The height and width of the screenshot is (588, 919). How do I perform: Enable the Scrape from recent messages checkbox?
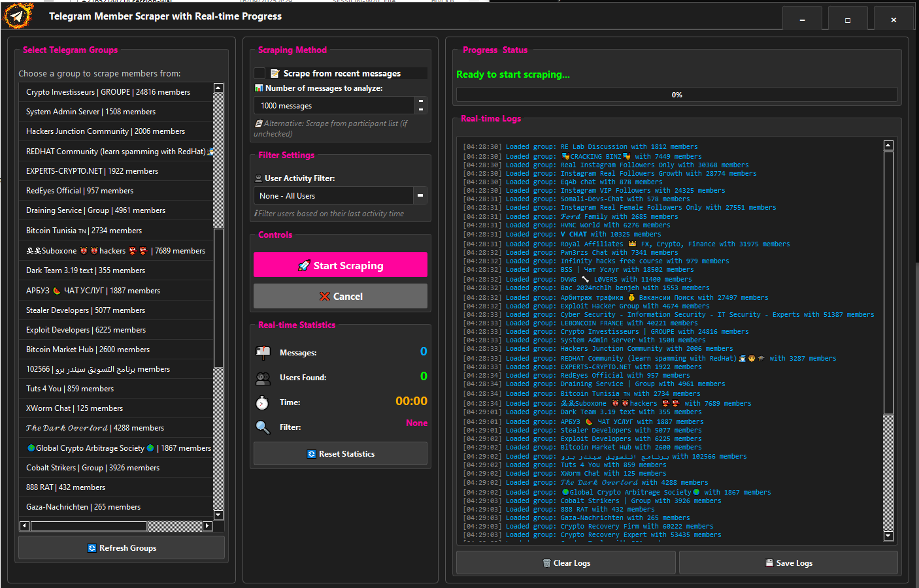pos(259,73)
